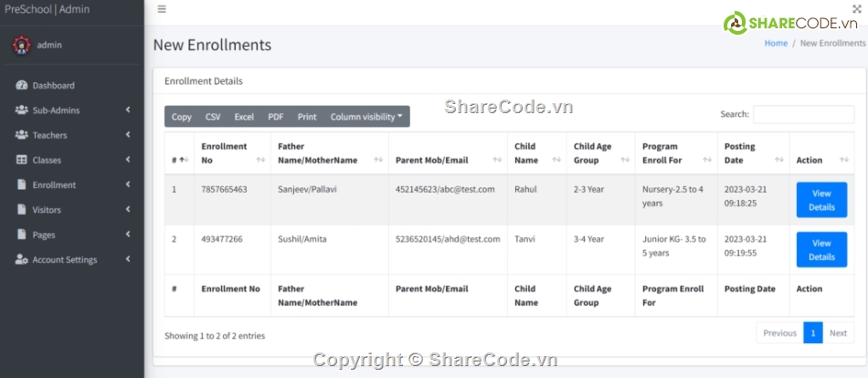Expand the Visitors submenu chevron
The width and height of the screenshot is (868, 378).
click(x=128, y=209)
